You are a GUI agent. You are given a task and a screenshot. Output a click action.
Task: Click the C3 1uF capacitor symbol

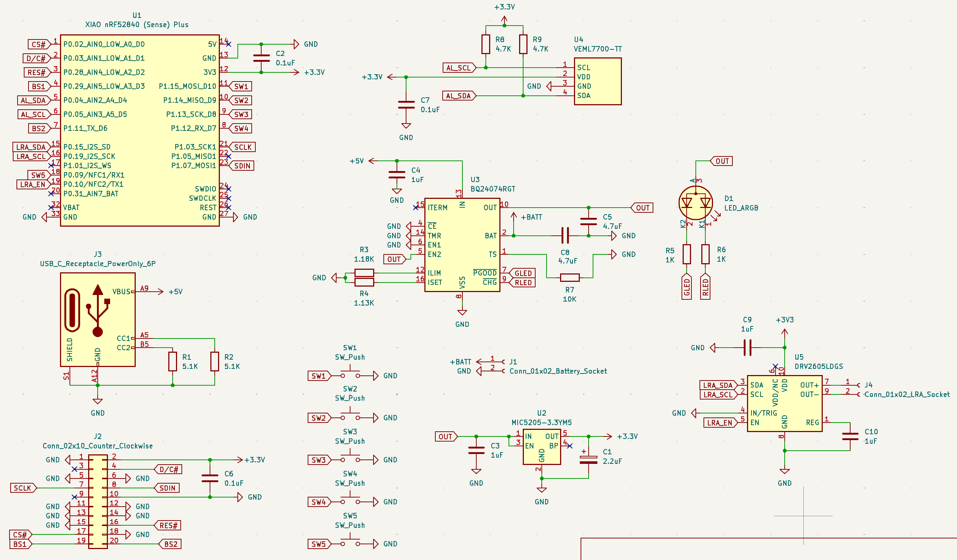pyautogui.click(x=476, y=450)
